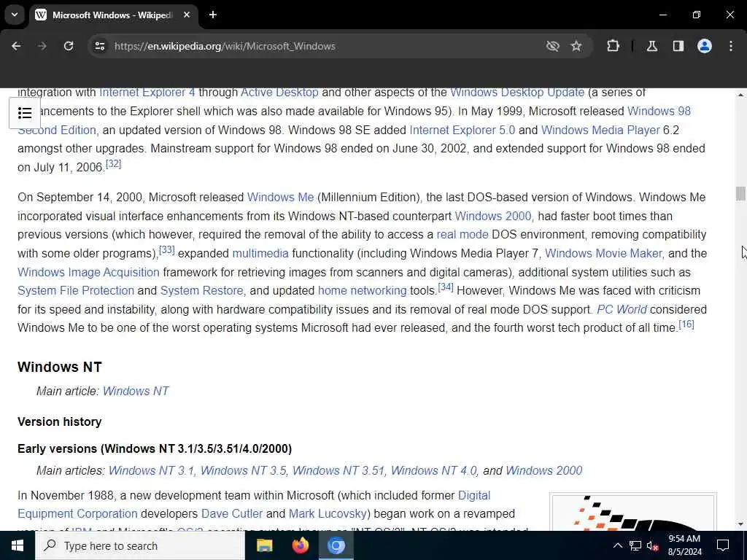Click the crossed-out eye tracking icon
Image resolution: width=747 pixels, height=560 pixels.
point(553,46)
